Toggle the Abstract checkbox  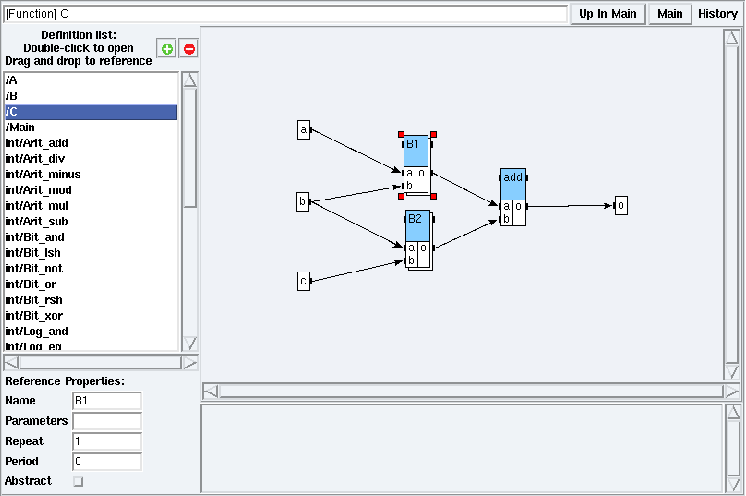click(x=78, y=481)
